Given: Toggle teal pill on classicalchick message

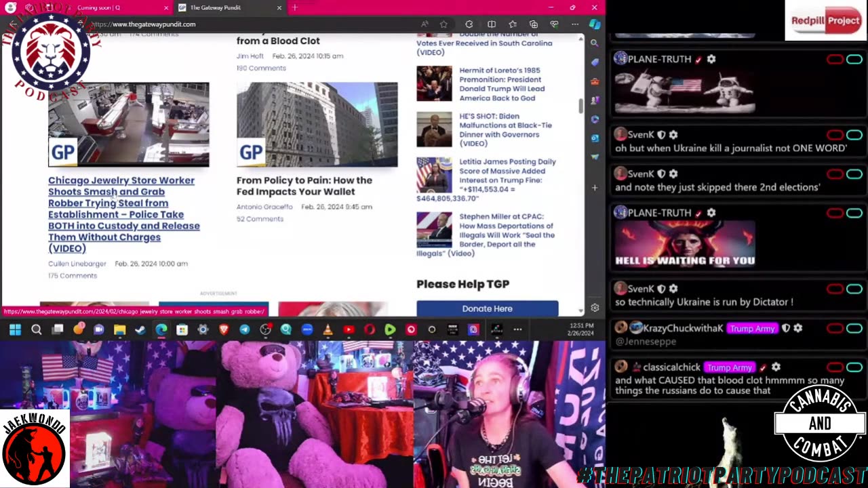Looking at the screenshot, I should 854,367.
